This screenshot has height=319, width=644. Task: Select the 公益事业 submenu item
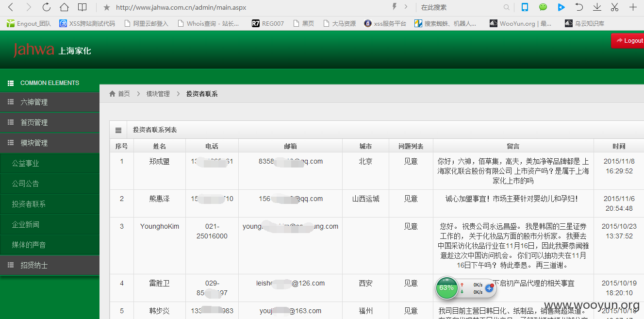coord(50,163)
